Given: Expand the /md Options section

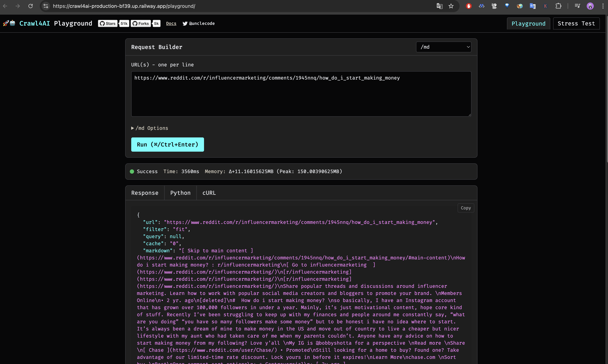Looking at the screenshot, I should click(150, 128).
